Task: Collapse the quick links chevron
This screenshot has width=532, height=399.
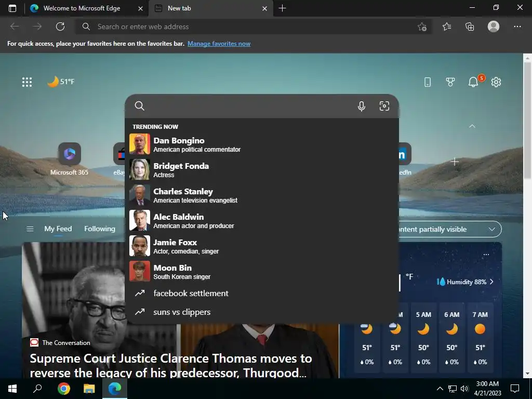Action: point(472,126)
